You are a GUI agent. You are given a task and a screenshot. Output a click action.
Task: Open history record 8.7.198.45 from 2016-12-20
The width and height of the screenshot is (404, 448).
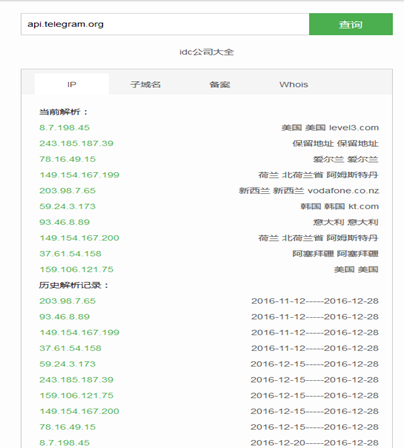tap(65, 442)
